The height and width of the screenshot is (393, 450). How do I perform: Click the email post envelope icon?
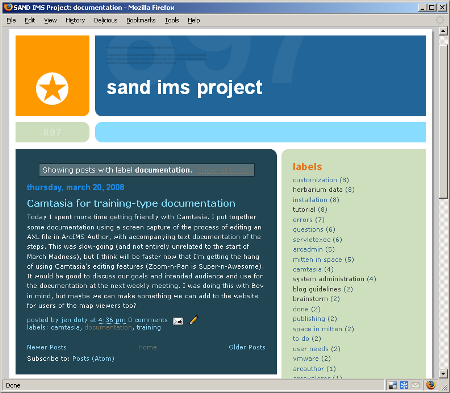click(x=178, y=321)
